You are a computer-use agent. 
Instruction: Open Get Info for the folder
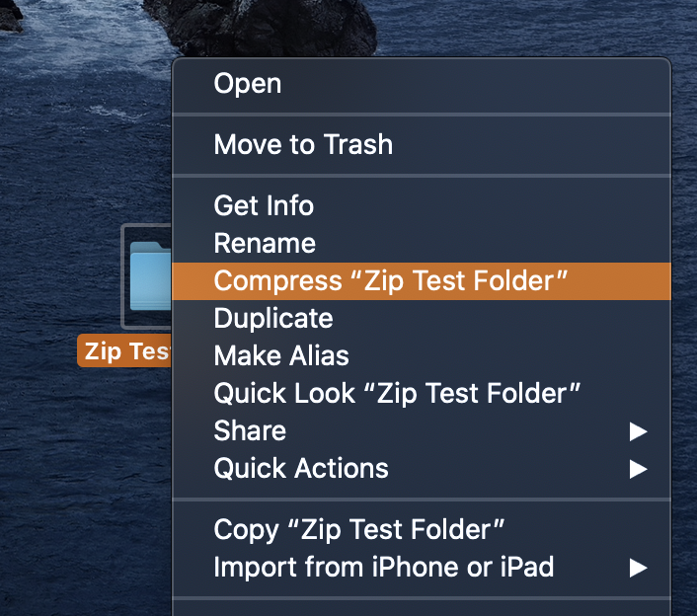point(264,205)
